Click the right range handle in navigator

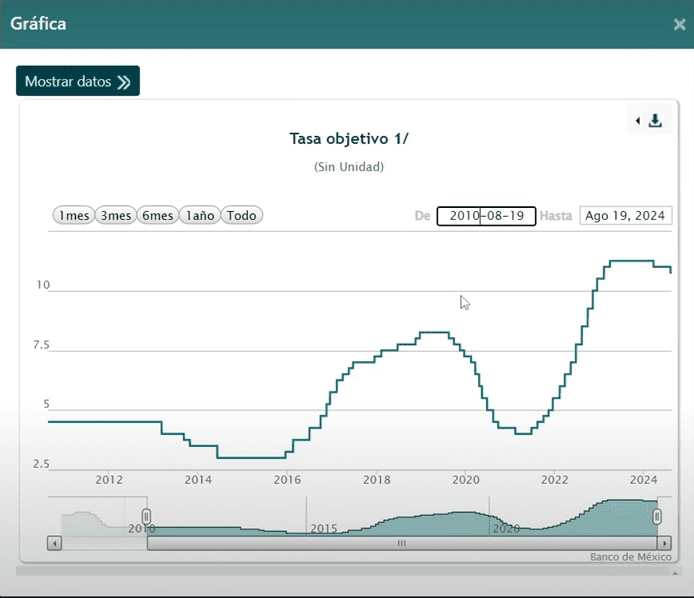[x=657, y=516]
